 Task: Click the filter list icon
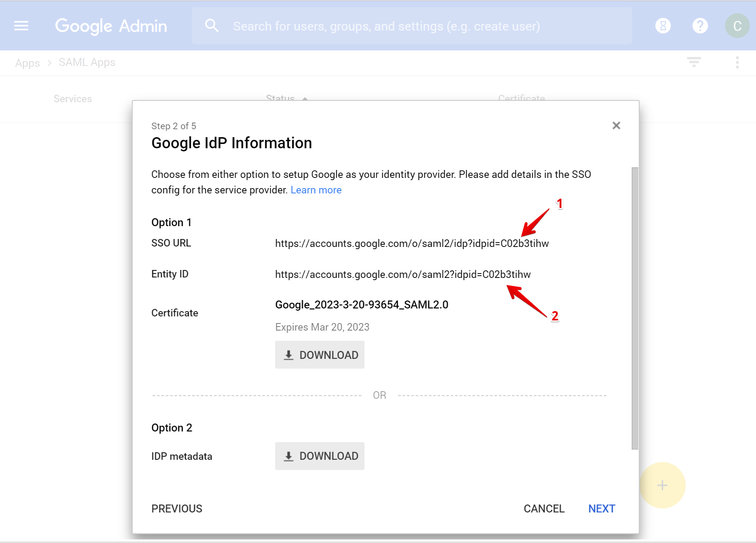pos(694,62)
